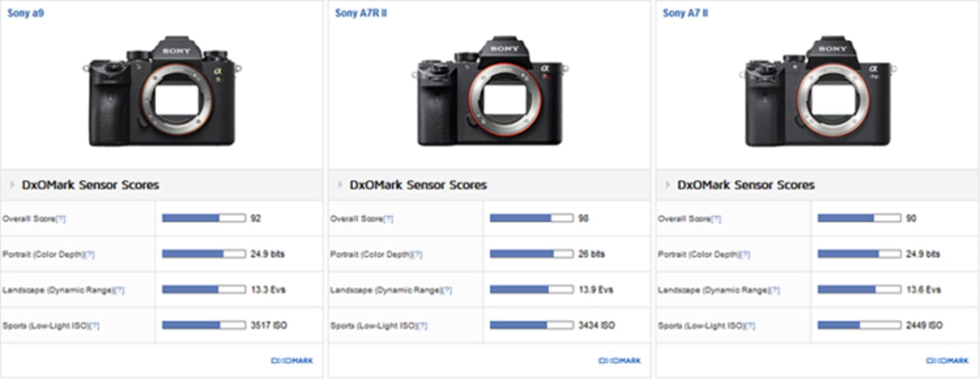Click Sony A7 II low-light ISO bar showing 2449
The image size is (980, 379).
point(859,325)
